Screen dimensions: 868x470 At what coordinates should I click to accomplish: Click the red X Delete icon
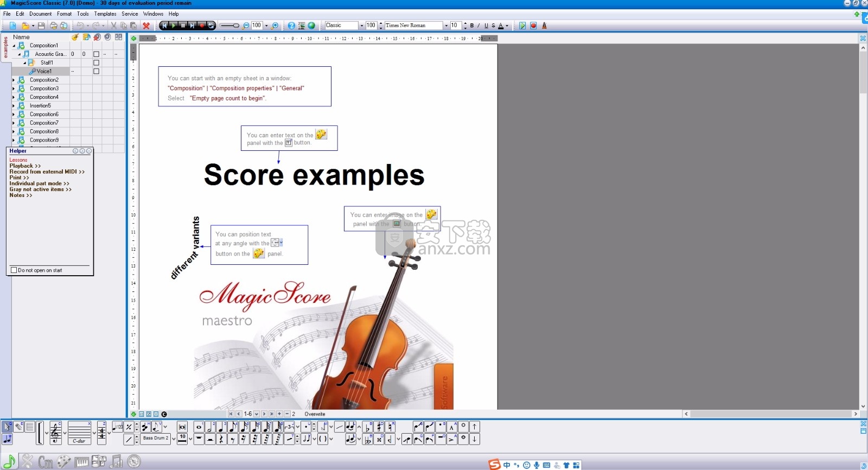click(146, 26)
